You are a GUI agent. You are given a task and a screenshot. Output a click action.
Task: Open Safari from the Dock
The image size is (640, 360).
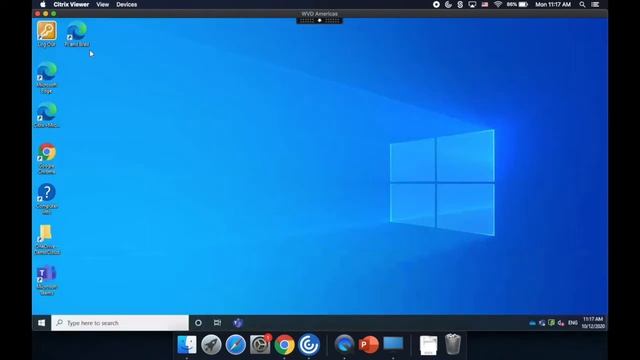tap(236, 345)
